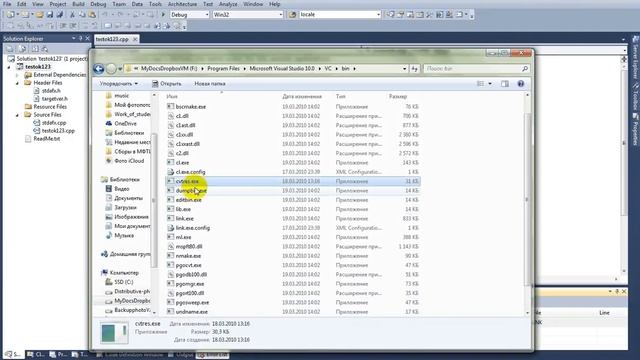Open the locale find combo box
Image resolution: width=640 pixels, height=360 pixels.
[x=340, y=15]
